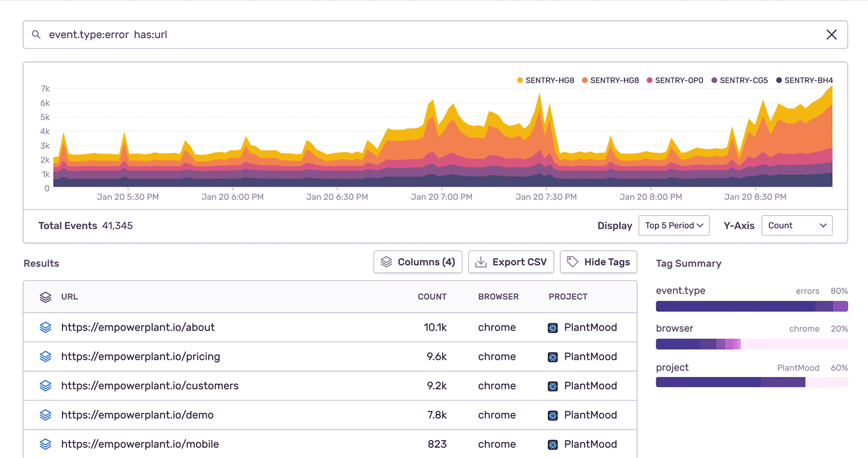
Task: Click the download icon on the Export CSV button
Action: (480, 262)
